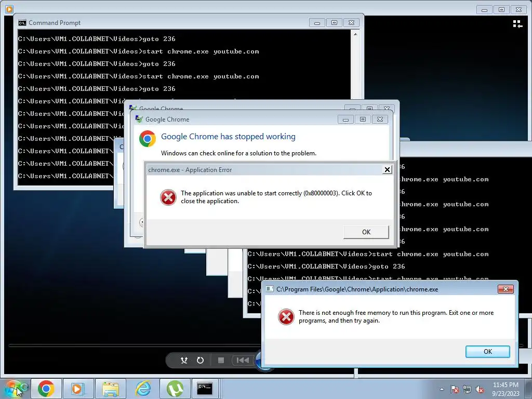
Task: Click red error icon in Application Error dialog
Action: pos(168,197)
